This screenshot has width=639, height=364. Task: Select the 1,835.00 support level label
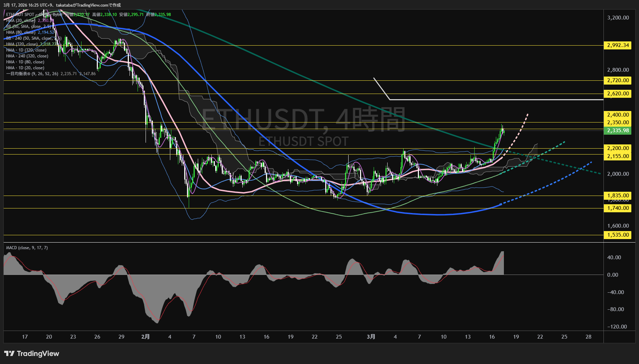point(618,196)
